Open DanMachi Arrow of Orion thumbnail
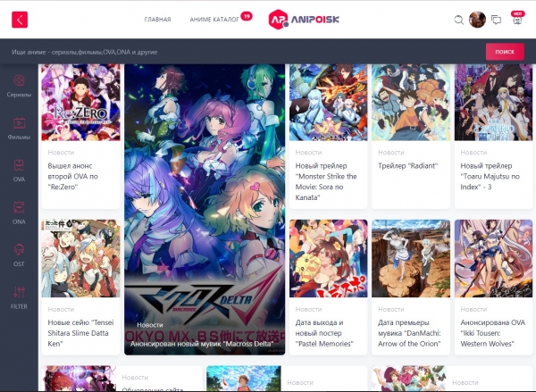Image resolution: width=536 pixels, height=392 pixels. point(411,258)
